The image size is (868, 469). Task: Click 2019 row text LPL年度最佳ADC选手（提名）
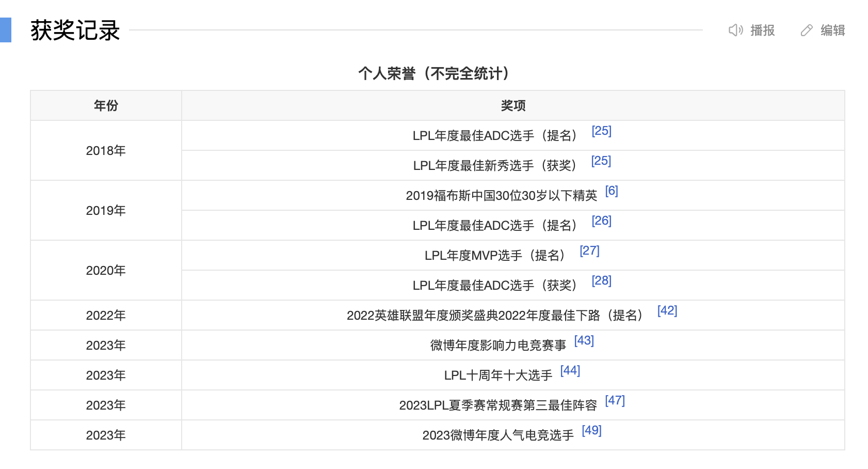click(x=496, y=225)
